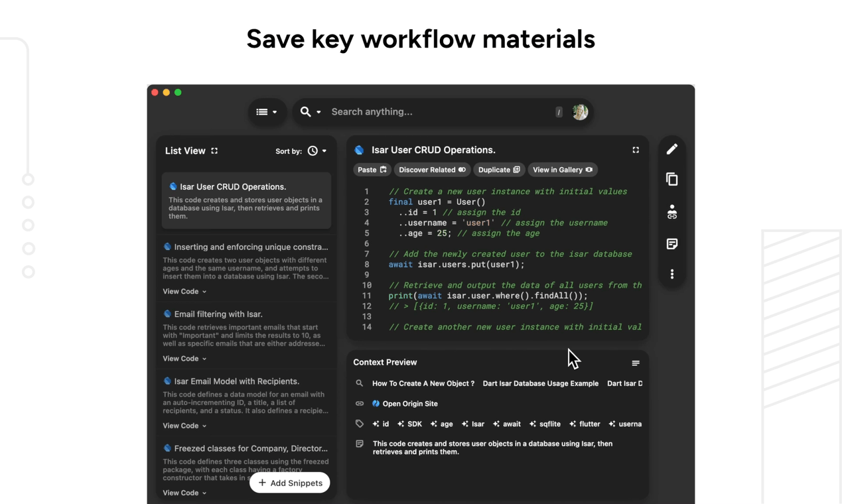This screenshot has width=842, height=504.
Task: Click the Paste button
Action: point(372,170)
